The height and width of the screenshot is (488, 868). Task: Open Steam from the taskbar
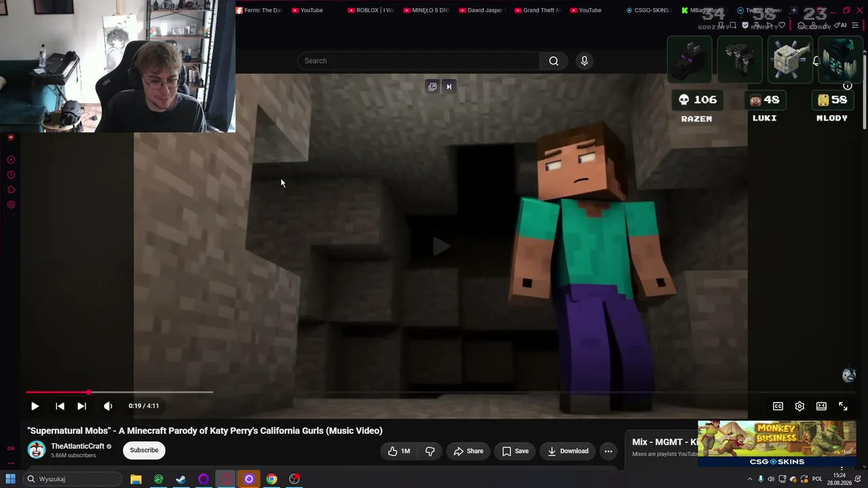pos(181,479)
